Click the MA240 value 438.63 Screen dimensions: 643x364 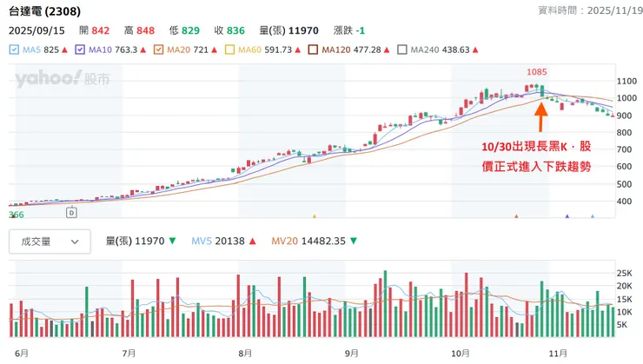point(455,50)
